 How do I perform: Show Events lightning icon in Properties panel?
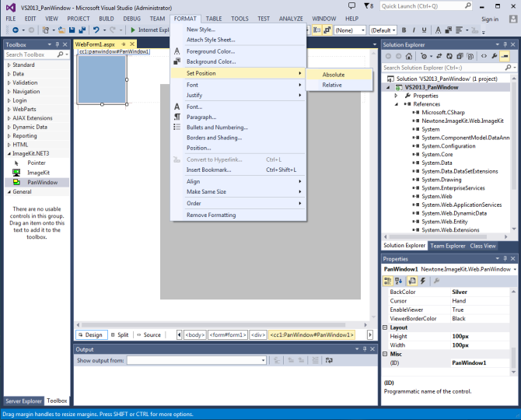(423, 281)
